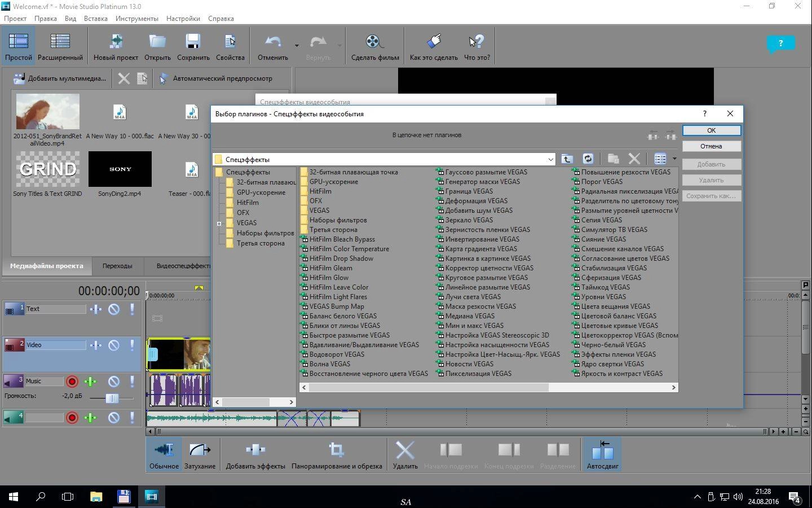Open File Explorer from taskbar
The width and height of the screenshot is (812, 508).
coord(96,497)
